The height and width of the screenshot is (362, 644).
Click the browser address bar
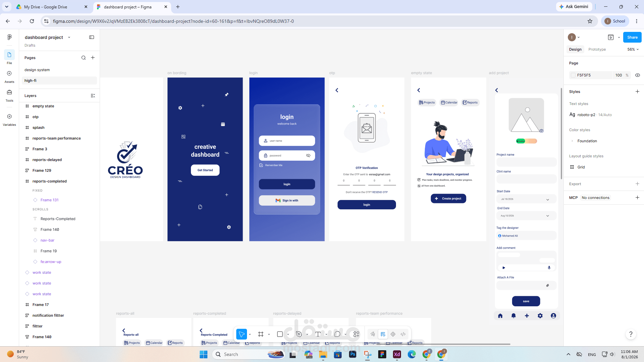coord(319,21)
